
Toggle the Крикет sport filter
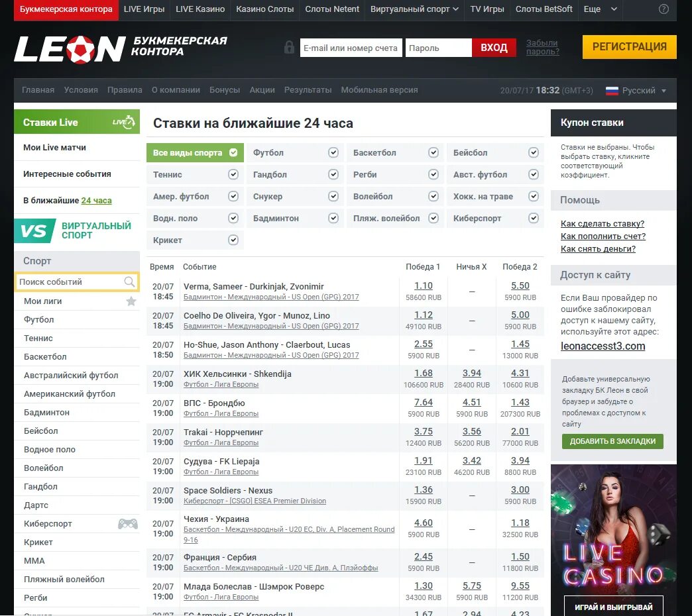195,240
